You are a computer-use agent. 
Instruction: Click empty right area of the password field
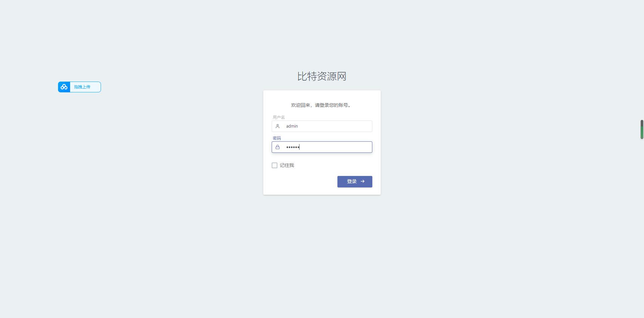point(335,147)
